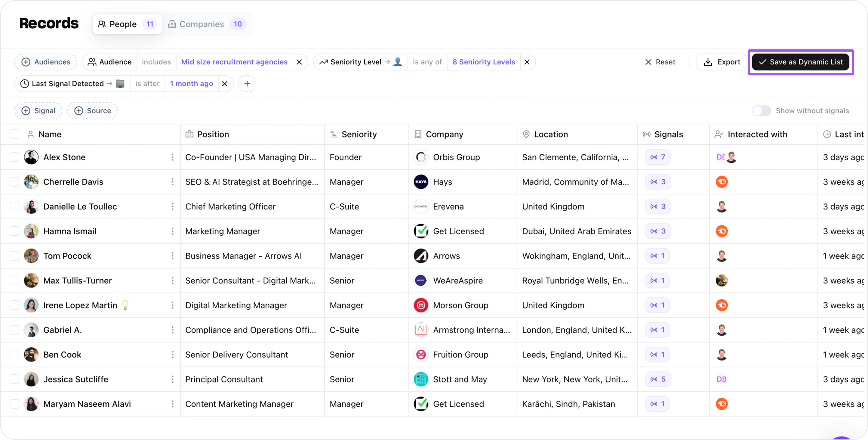Click the Export download icon
This screenshot has height=440, width=868.
(x=708, y=62)
